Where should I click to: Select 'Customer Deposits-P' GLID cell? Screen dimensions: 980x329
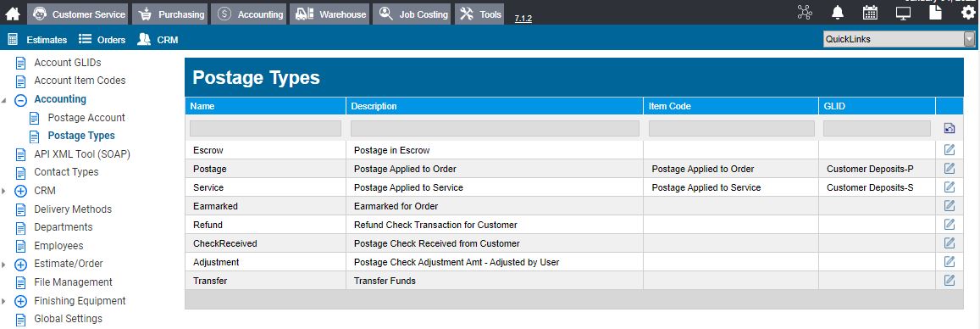tap(877, 169)
